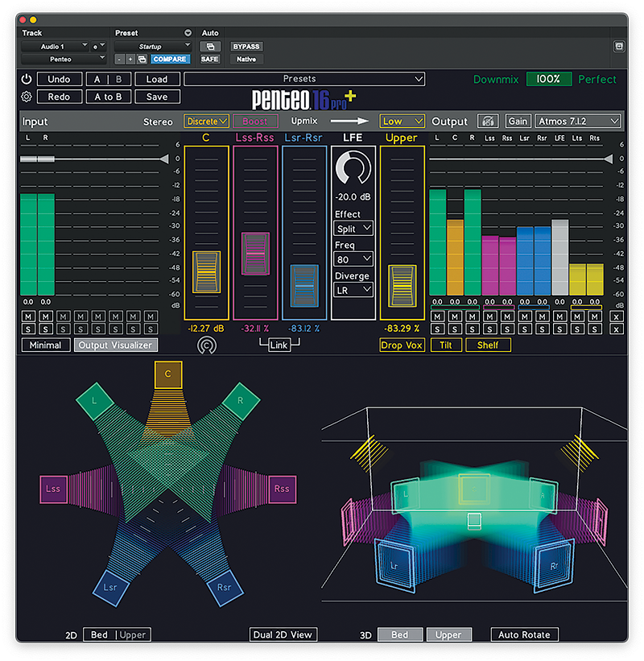Switch to Minimal view
Image resolution: width=644 pixels, height=661 pixels.
tap(46, 345)
